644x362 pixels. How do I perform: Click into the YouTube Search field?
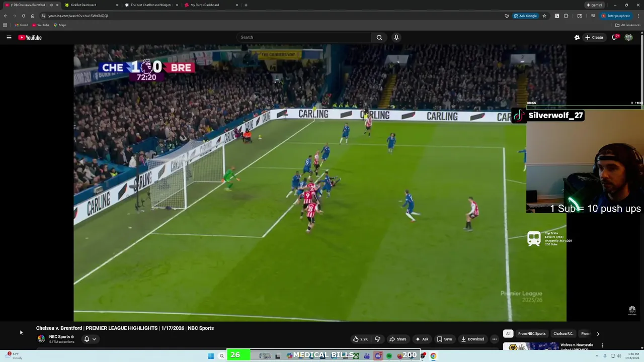point(304,37)
